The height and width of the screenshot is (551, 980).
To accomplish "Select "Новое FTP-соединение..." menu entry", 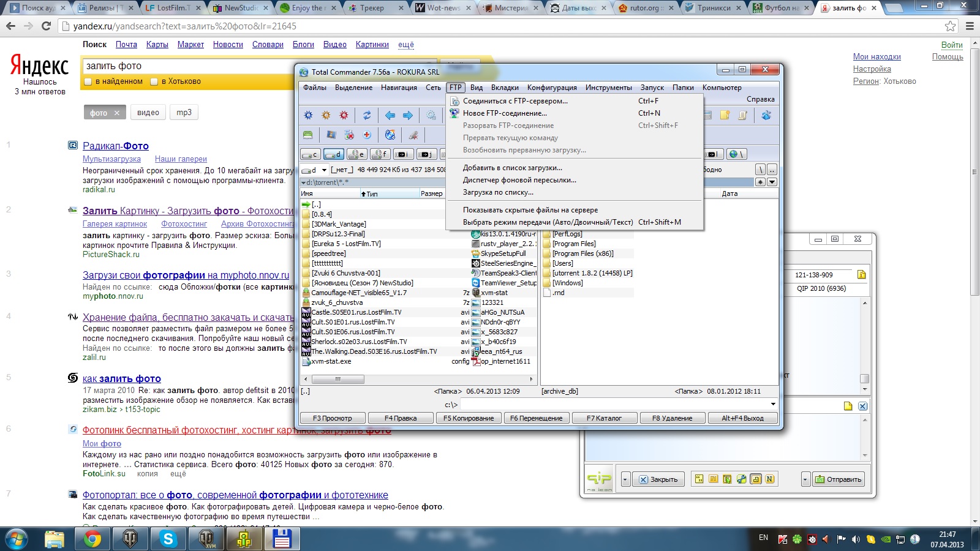I will click(505, 113).
